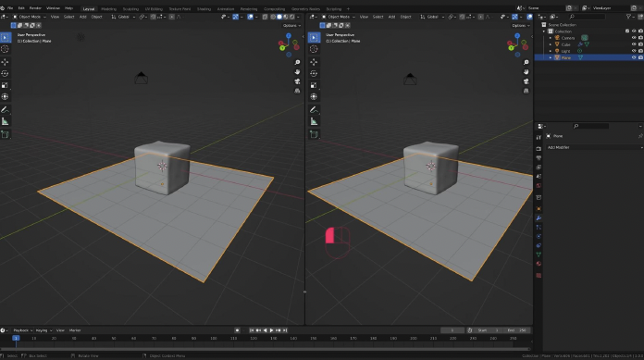Open the Object Data properties tab
The height and width of the screenshot is (360, 644).
[x=539, y=254]
